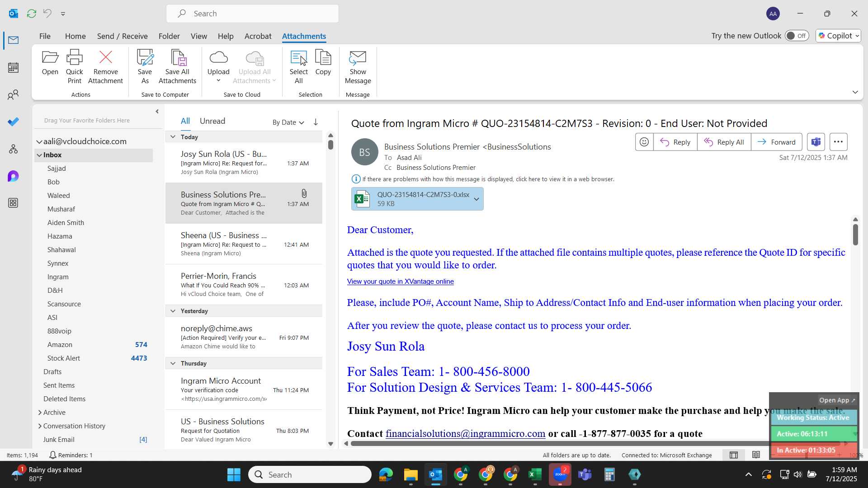Open the File menu
Image resolution: width=868 pixels, height=488 pixels.
pyautogui.click(x=45, y=36)
